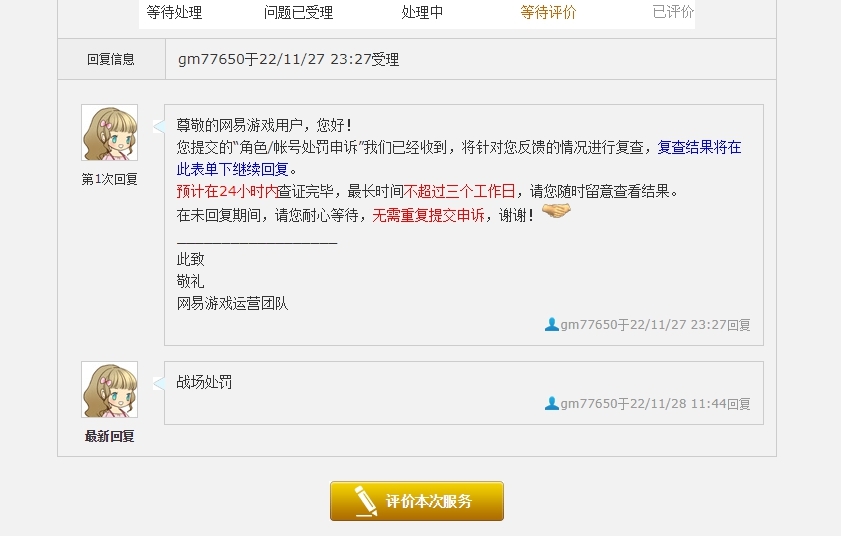Click the 第1次回复 label
The width and height of the screenshot is (841, 536).
click(x=109, y=179)
